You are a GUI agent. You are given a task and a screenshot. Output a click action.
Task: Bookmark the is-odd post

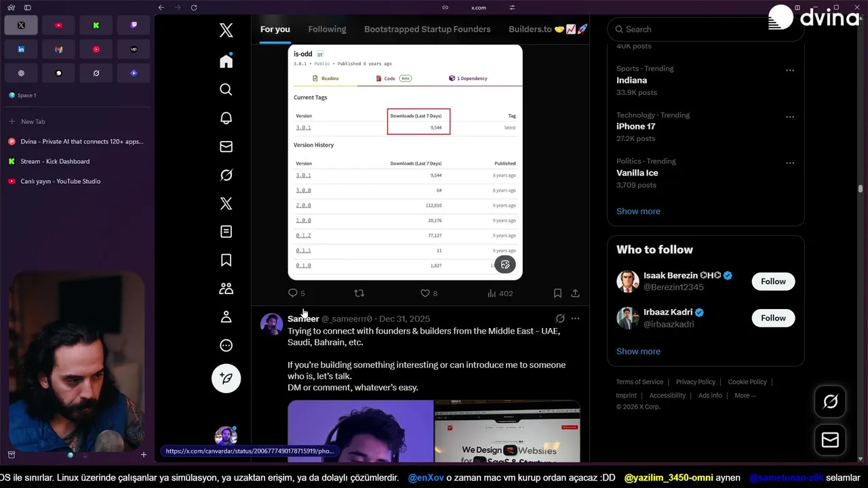[557, 293]
